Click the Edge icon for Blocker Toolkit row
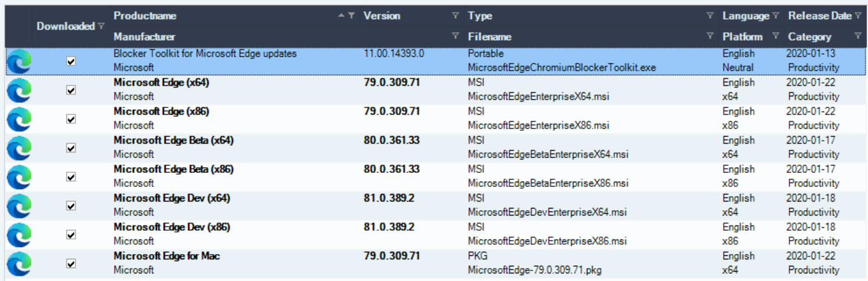 point(19,61)
